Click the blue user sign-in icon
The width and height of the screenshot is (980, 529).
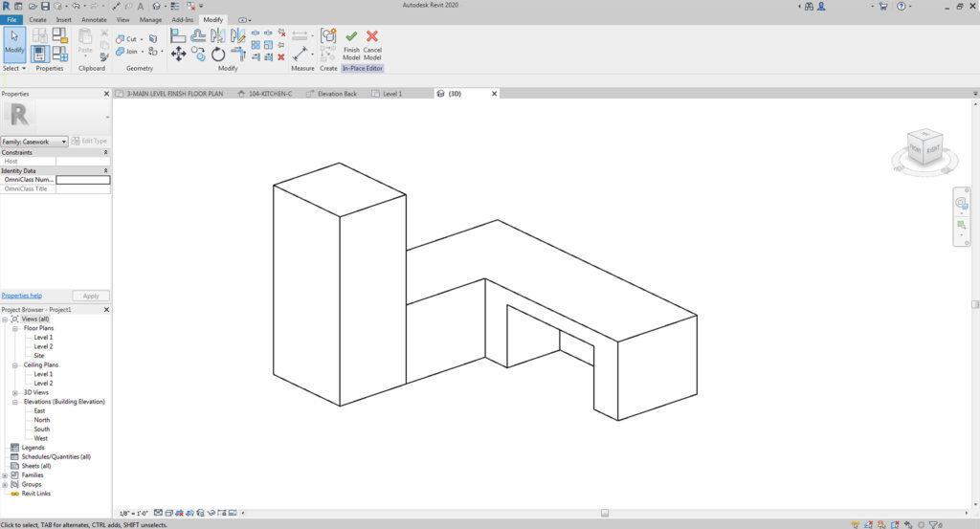(821, 6)
